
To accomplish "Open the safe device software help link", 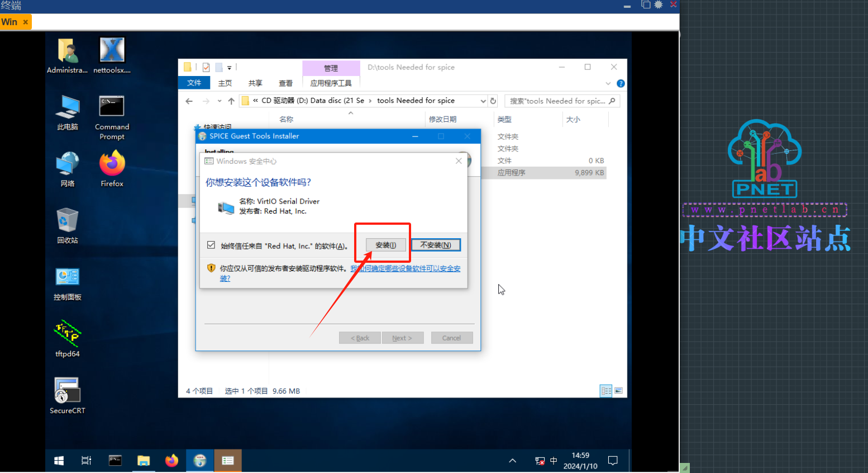I will [x=405, y=269].
